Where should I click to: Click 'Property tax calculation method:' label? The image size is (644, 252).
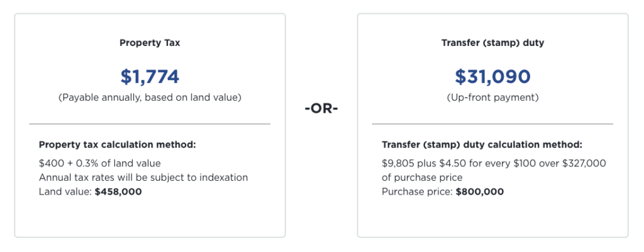click(x=118, y=145)
